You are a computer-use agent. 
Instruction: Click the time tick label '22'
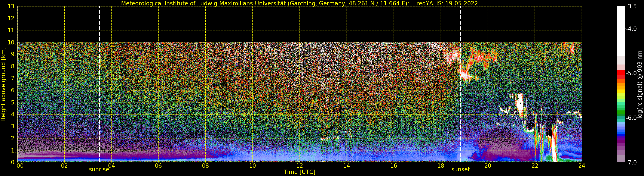[535, 166]
